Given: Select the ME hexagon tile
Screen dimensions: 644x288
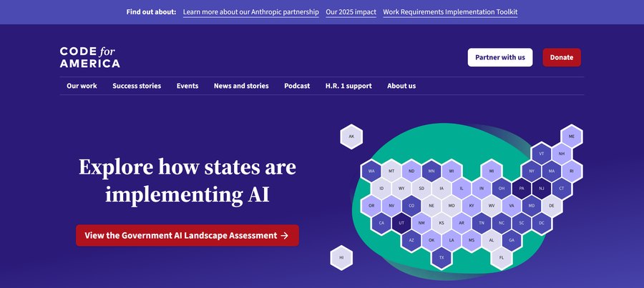Looking at the screenshot, I should pos(571,136).
